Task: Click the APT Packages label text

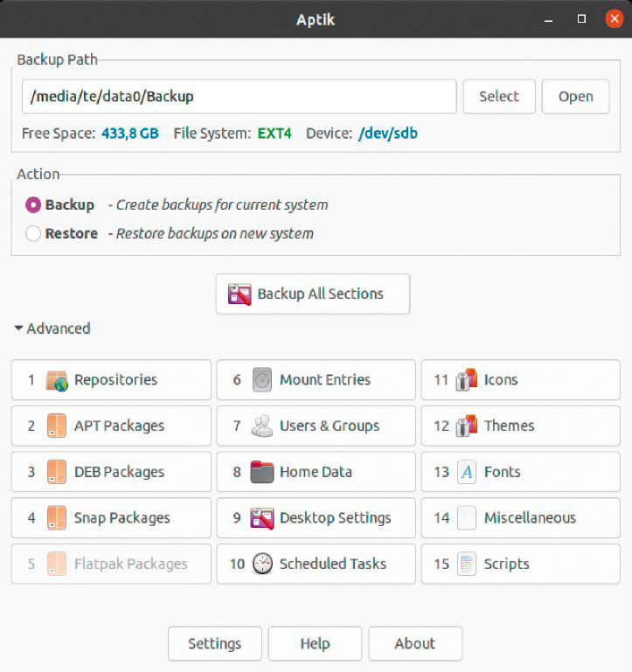Action: pos(119,426)
